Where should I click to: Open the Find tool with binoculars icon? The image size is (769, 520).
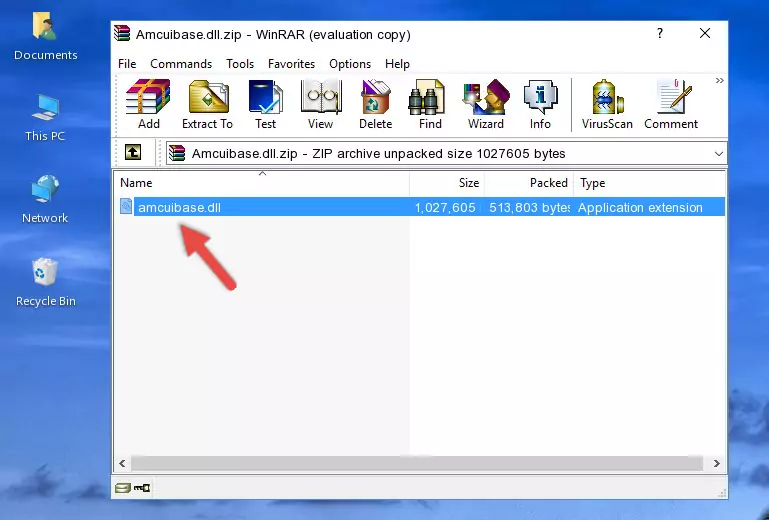tap(430, 104)
